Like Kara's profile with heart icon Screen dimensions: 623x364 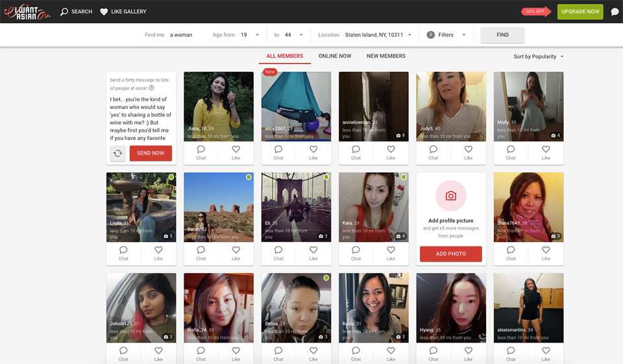point(391,250)
